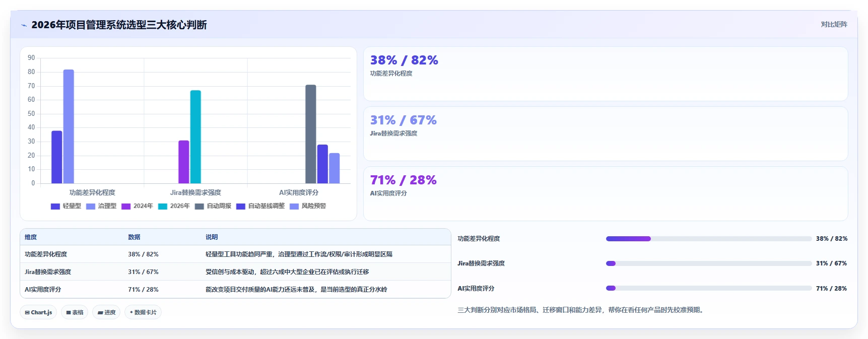Click the 2026年项目管理系统选型三大核心判断 title
Viewport: 868px width, 339px height.
pos(119,25)
